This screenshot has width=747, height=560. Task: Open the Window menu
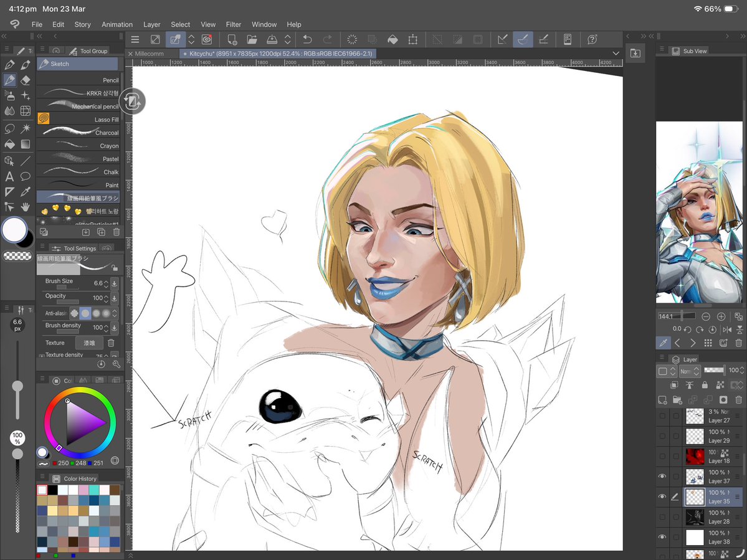coord(264,24)
